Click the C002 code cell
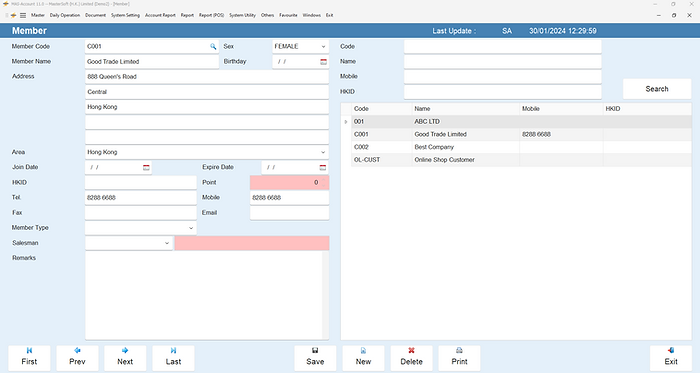Viewport: 700px width, 373px height. point(381,147)
